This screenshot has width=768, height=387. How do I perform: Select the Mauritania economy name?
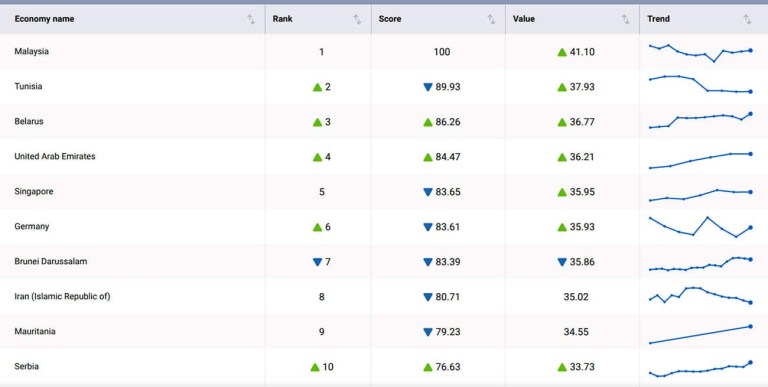(x=35, y=332)
